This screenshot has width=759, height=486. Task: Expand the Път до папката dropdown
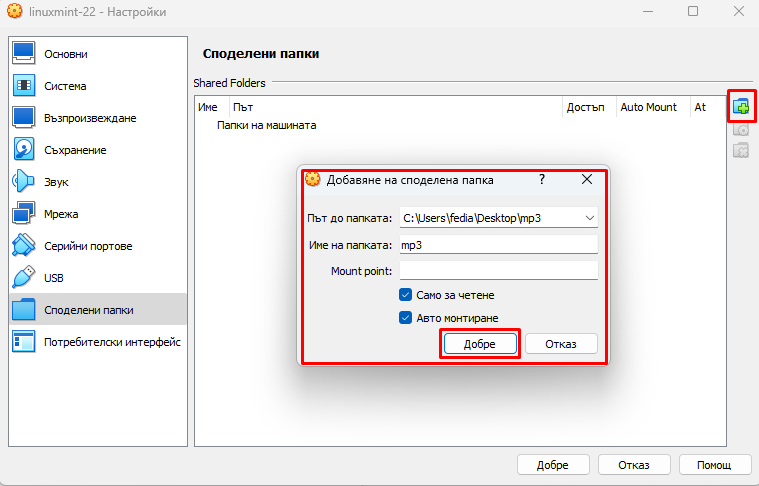point(590,218)
